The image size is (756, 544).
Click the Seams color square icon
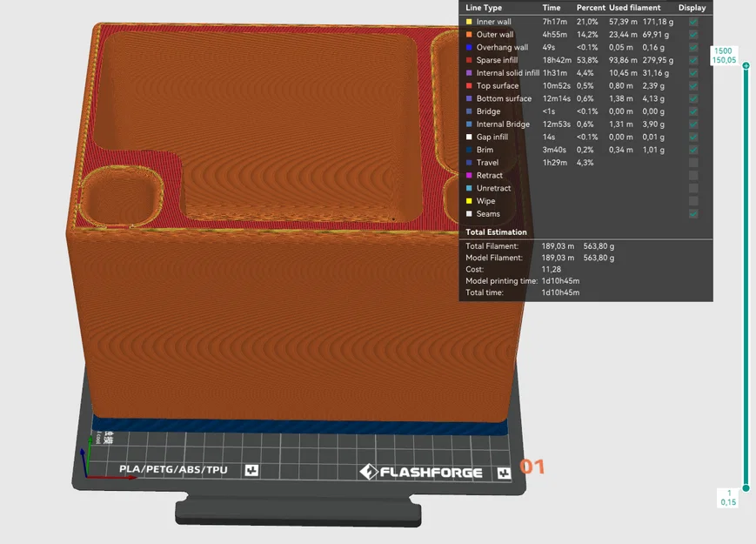(x=467, y=213)
